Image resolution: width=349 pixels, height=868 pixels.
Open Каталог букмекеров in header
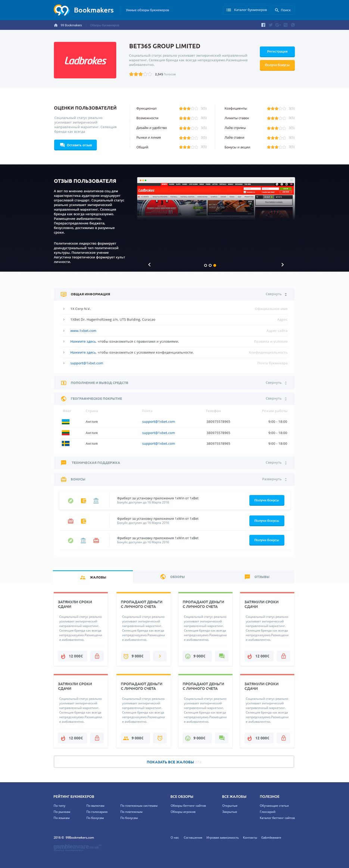click(247, 10)
